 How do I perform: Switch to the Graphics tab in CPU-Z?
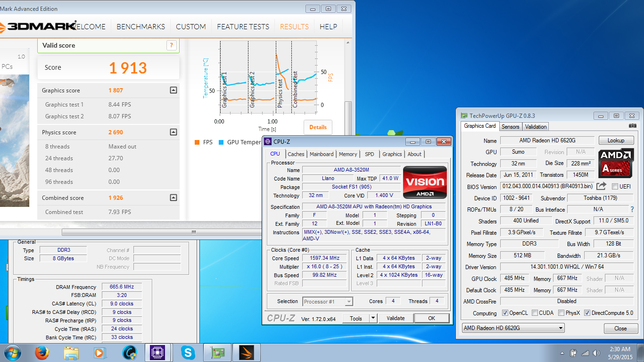(x=392, y=154)
